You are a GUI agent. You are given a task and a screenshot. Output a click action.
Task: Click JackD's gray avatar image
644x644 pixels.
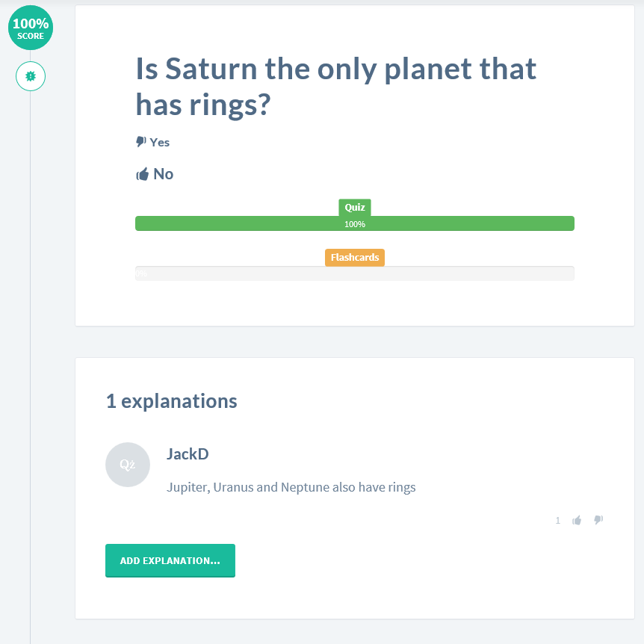128,464
